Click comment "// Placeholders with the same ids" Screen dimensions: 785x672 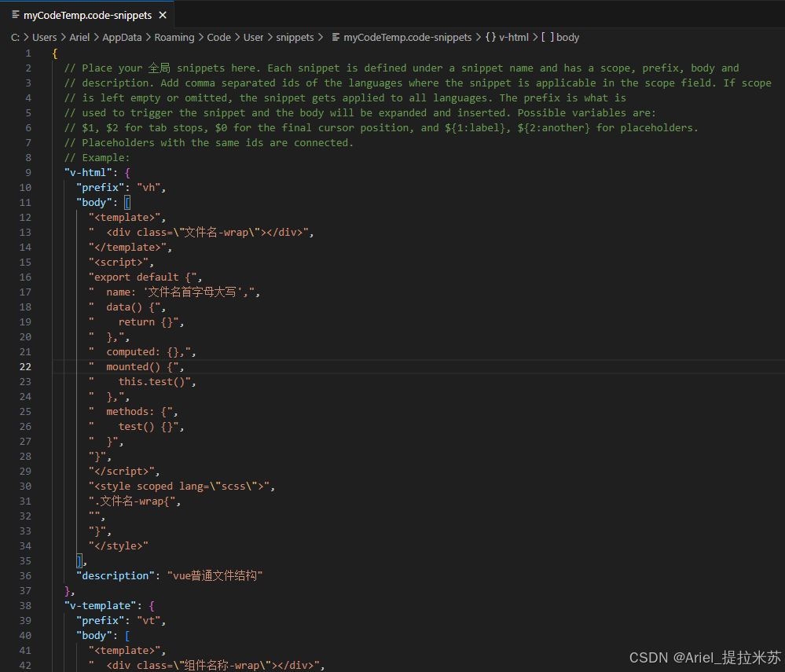[x=208, y=143]
